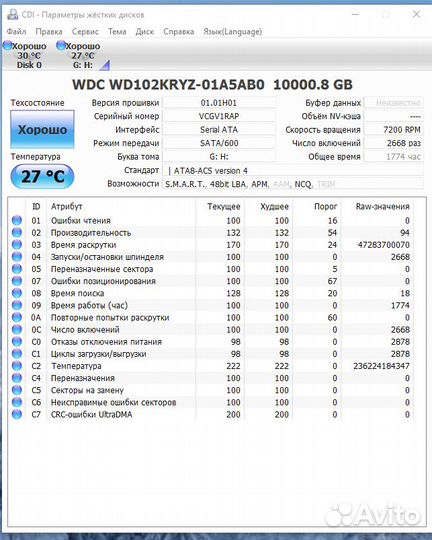Open the Сервис menu
The width and height of the screenshot is (432, 540).
tap(85, 32)
